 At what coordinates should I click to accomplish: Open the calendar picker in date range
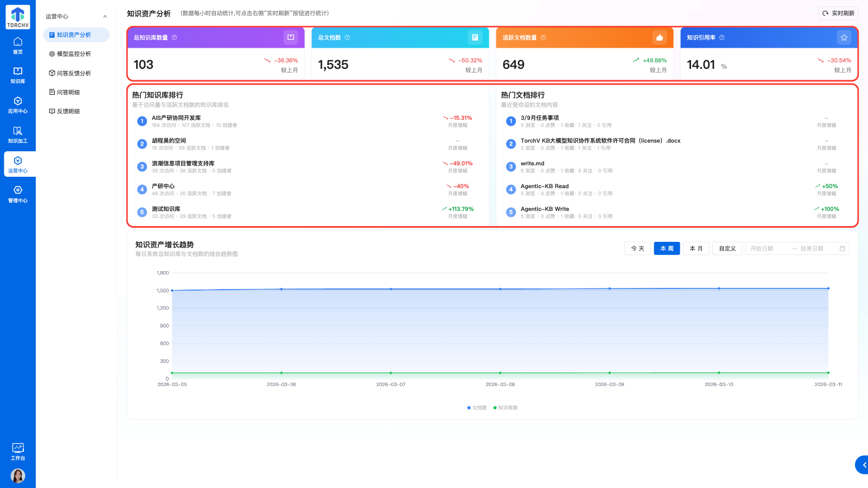842,249
